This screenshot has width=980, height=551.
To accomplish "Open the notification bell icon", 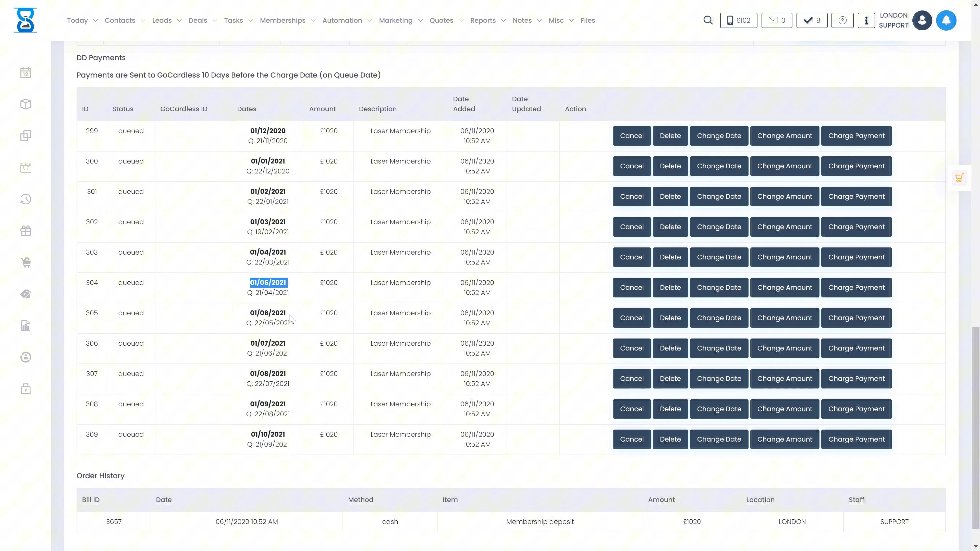I will tap(946, 20).
